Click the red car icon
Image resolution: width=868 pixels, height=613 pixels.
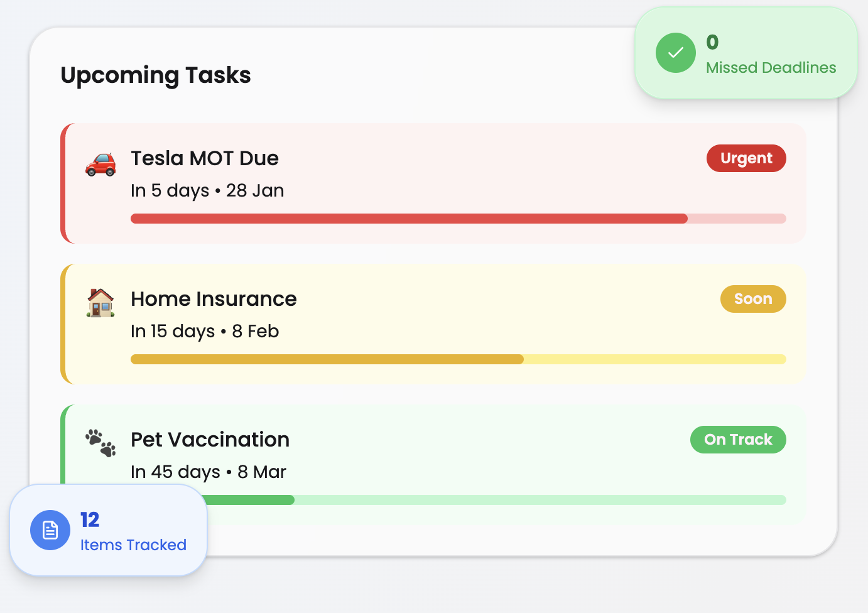pos(100,164)
